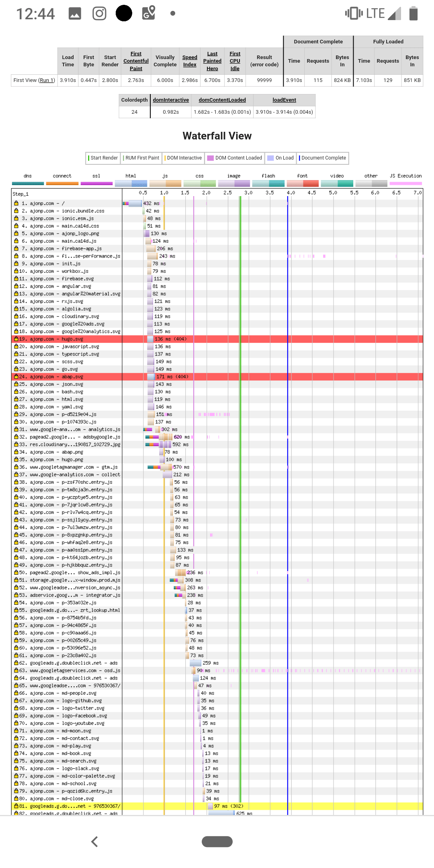The width and height of the screenshot is (434, 868).
Task: Tap the back arrow navigation button
Action: coord(95,841)
